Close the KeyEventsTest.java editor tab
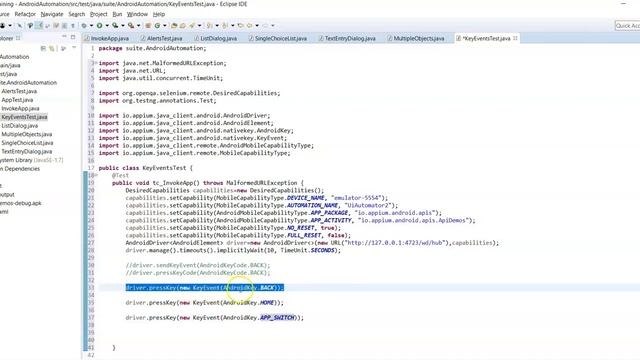 tap(515, 38)
